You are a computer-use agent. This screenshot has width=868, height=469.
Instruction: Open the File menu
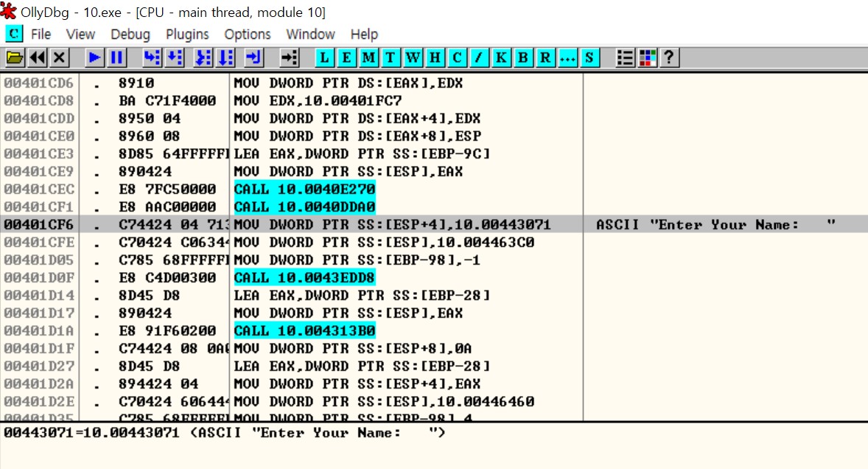[x=41, y=35]
